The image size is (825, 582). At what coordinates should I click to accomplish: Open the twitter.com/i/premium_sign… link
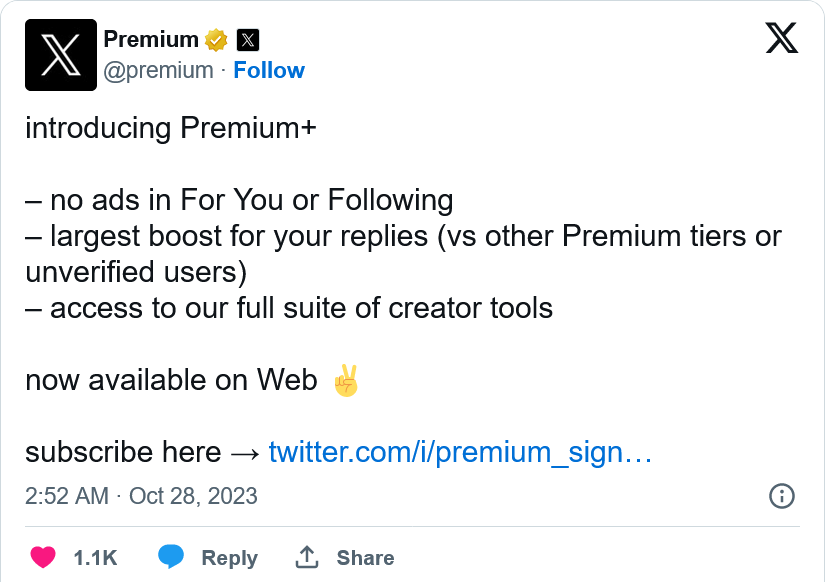(x=460, y=452)
